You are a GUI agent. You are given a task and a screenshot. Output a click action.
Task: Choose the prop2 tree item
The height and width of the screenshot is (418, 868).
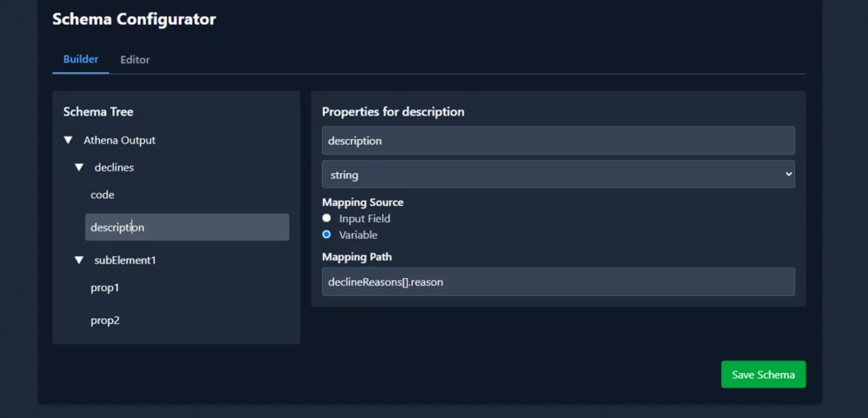(105, 320)
